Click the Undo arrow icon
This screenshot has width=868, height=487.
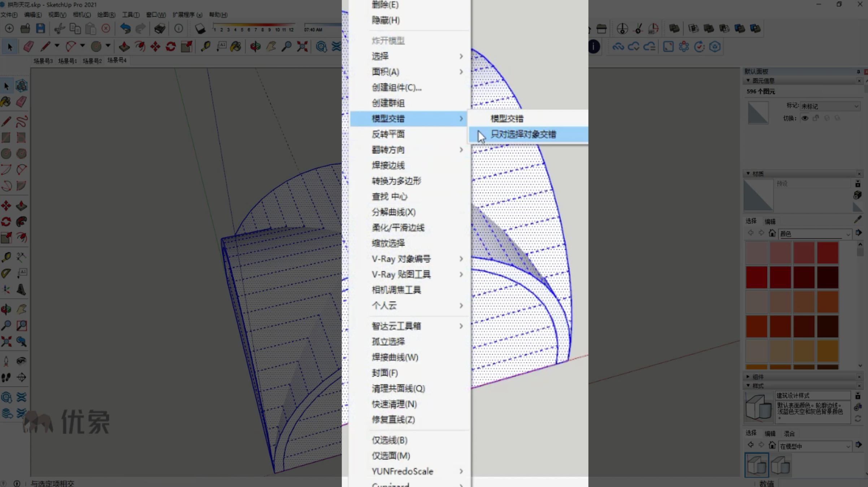(x=125, y=28)
